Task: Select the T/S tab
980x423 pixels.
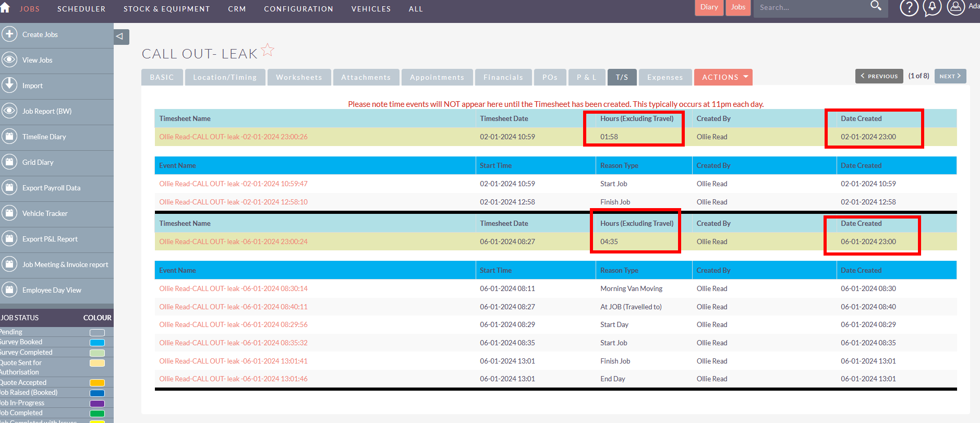Action: [622, 77]
